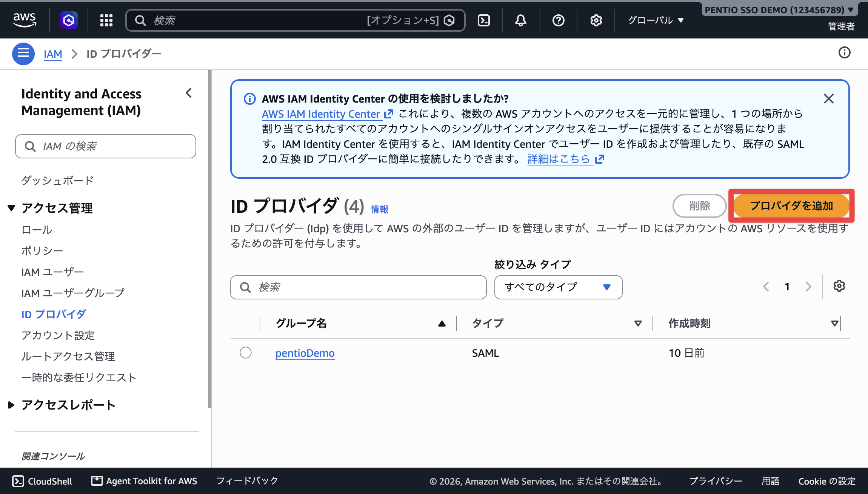The image size is (868, 494).
Task: Click the 情報 link beside heading
Action: pyautogui.click(x=379, y=209)
